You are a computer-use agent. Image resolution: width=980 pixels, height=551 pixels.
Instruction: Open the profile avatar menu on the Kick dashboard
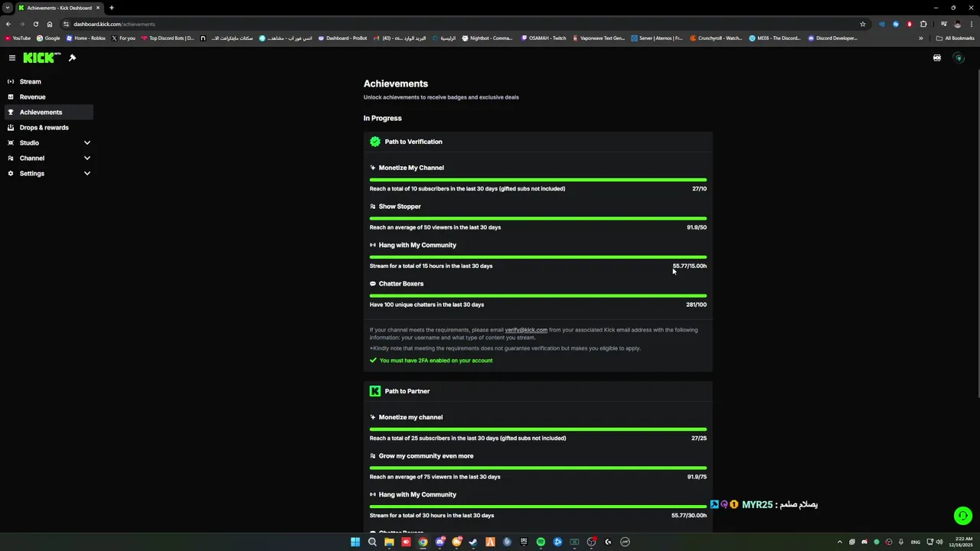tap(959, 58)
